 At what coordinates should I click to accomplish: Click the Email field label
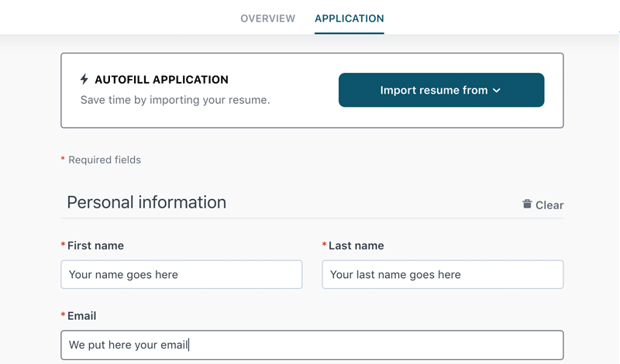(x=81, y=316)
